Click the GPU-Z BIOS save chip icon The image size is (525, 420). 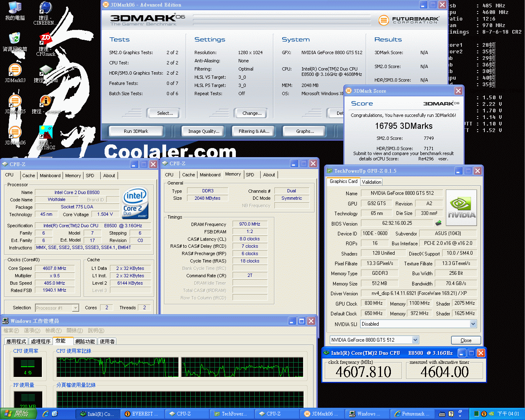coord(438,223)
